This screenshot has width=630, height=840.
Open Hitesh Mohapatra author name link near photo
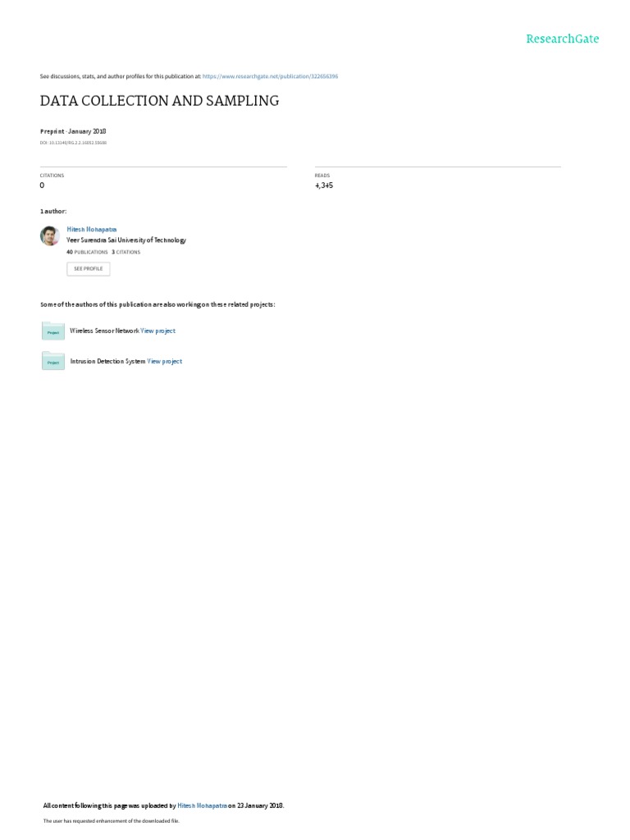click(92, 230)
